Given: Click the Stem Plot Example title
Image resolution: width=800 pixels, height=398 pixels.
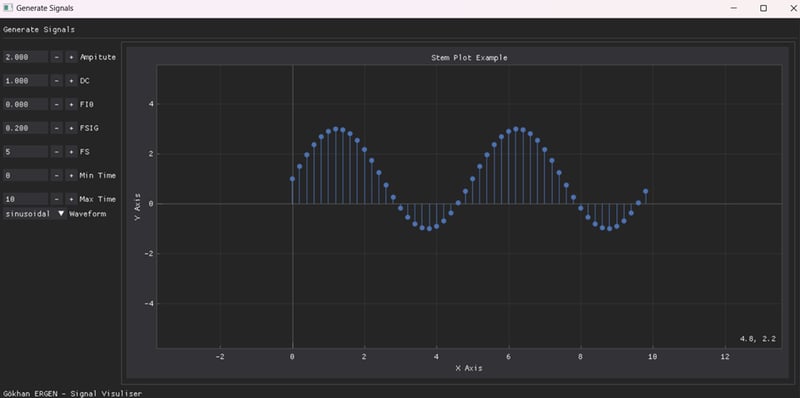Looking at the screenshot, I should coord(469,58).
